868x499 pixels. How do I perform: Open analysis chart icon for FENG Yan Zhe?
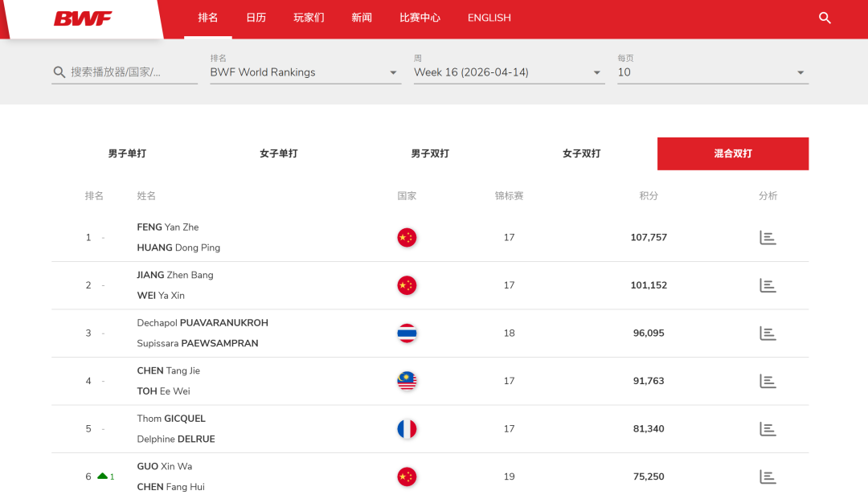pyautogui.click(x=768, y=238)
